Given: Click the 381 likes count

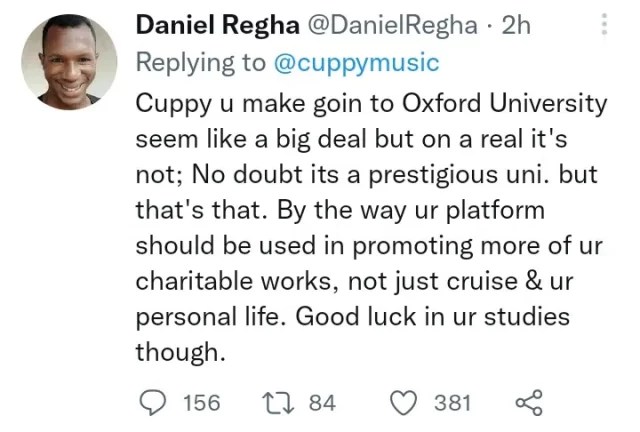Looking at the screenshot, I should (452, 403).
